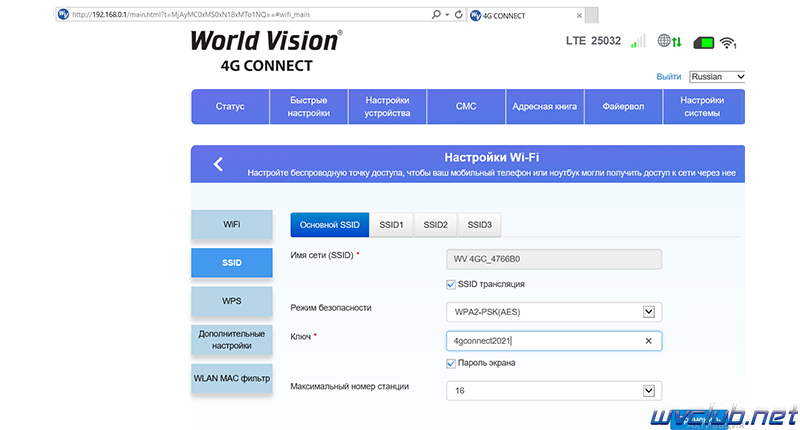The width and height of the screenshot is (800, 430).
Task: Open the Максимальный номер станции dropdown
Action: pyautogui.click(x=554, y=391)
